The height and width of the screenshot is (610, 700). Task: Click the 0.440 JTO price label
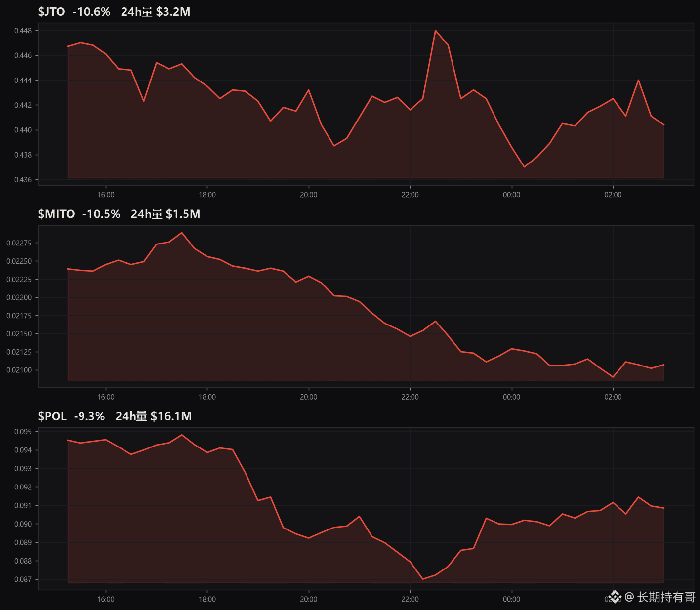tap(23, 130)
